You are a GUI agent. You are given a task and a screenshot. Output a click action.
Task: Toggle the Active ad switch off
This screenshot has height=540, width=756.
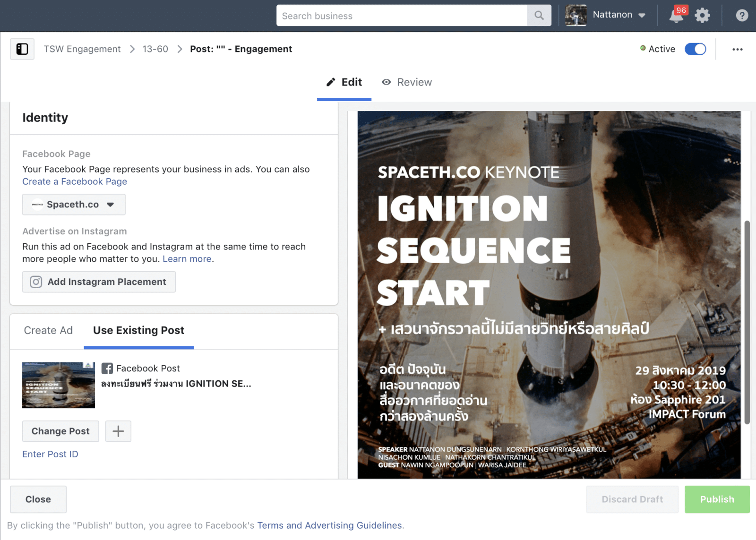[695, 49]
